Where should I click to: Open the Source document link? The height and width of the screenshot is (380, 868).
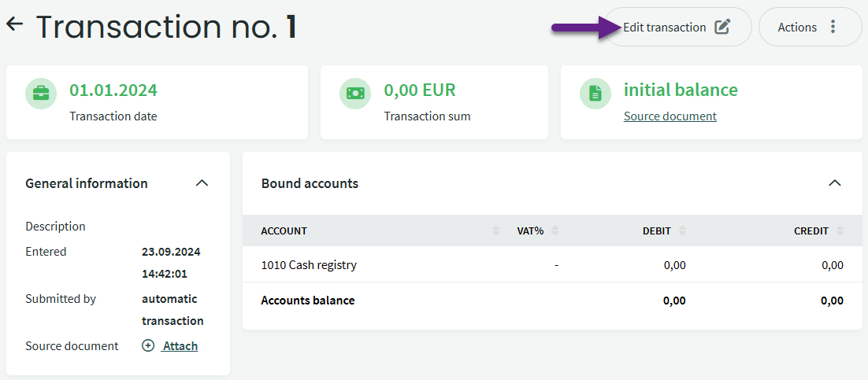click(670, 116)
